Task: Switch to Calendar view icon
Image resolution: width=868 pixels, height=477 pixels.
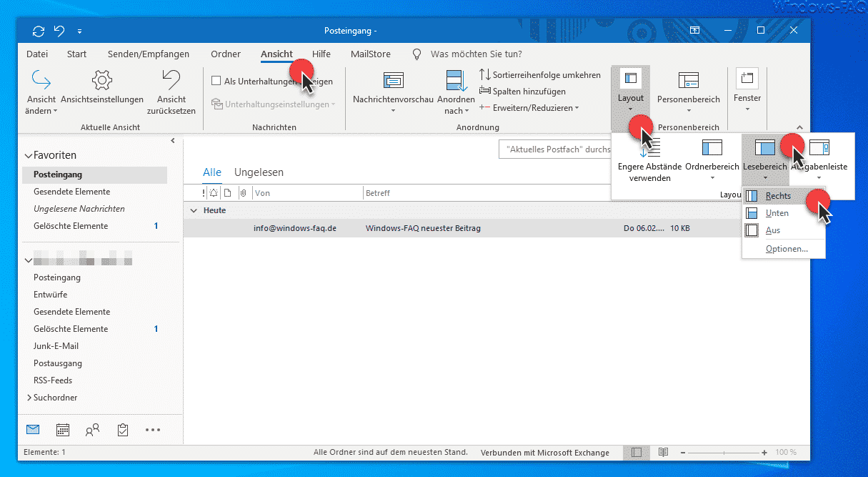Action: [62, 430]
